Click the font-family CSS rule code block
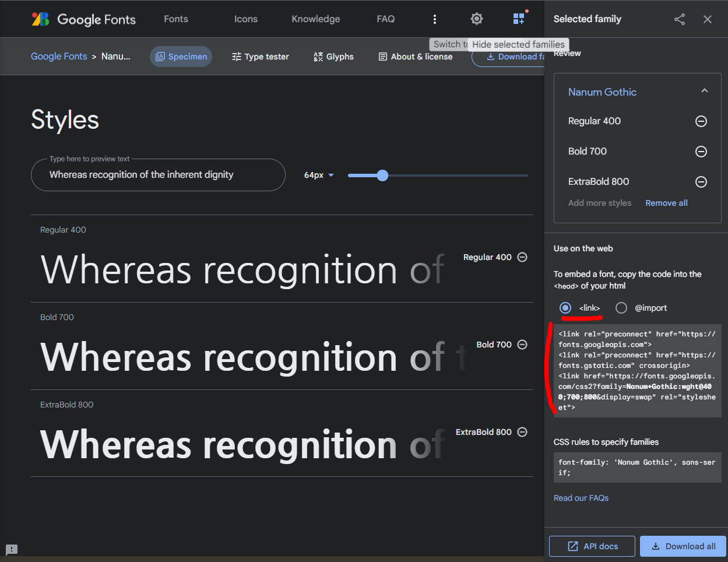 [638, 468]
